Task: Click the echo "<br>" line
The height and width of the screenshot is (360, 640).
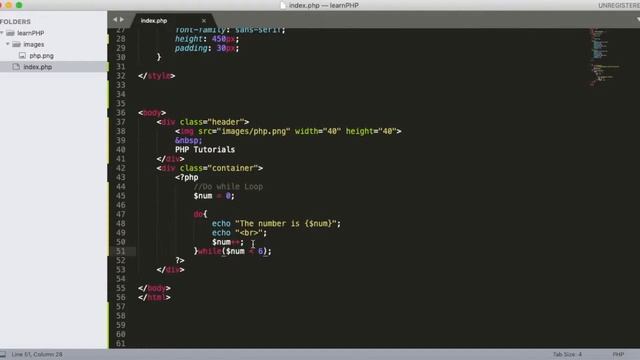Action: tap(239, 233)
